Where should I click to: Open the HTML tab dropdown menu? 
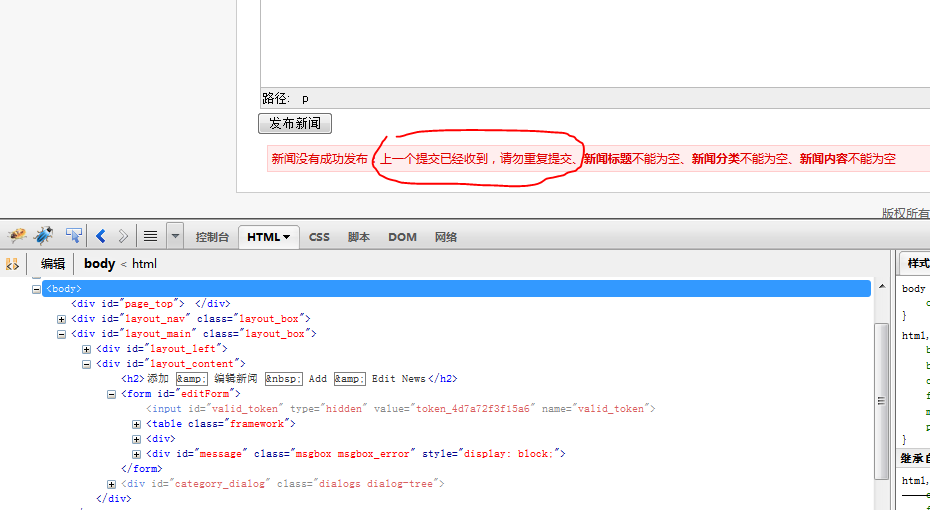point(287,237)
